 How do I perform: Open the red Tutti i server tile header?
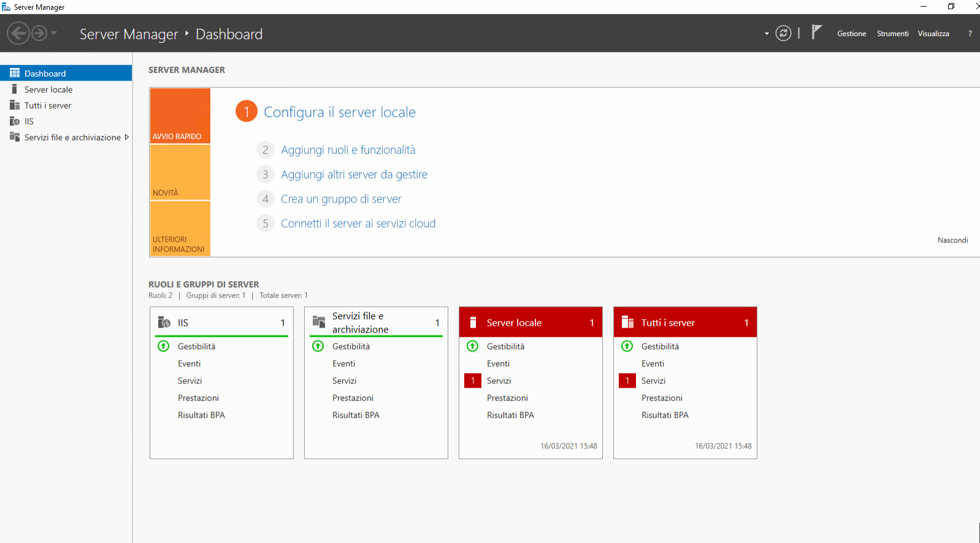point(685,322)
